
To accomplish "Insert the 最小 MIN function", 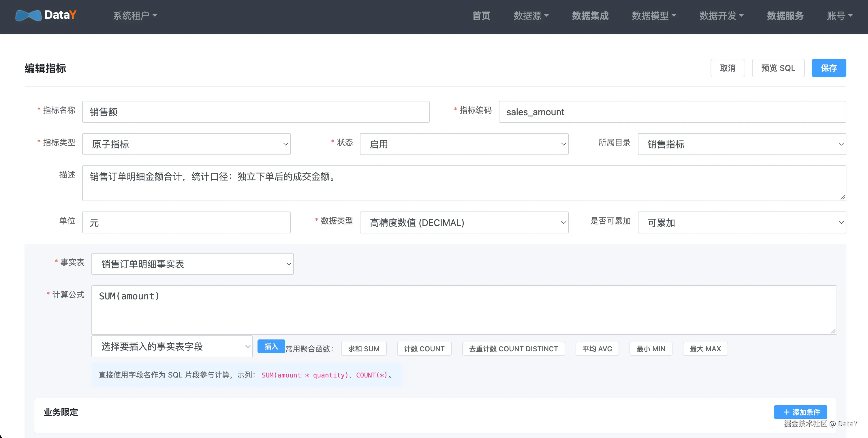I will pos(651,349).
